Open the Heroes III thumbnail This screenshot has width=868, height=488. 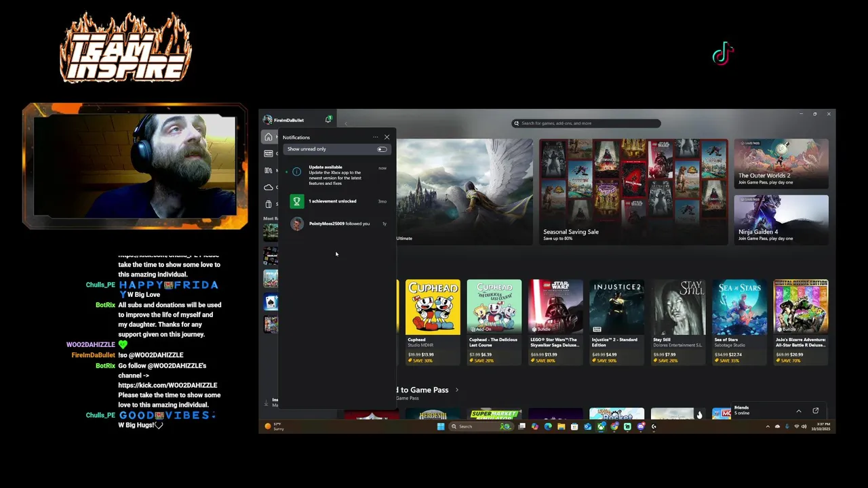pos(433,414)
